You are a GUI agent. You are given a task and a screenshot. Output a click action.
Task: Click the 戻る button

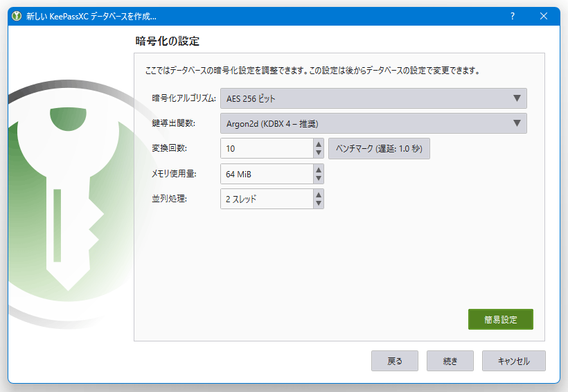[x=395, y=361]
